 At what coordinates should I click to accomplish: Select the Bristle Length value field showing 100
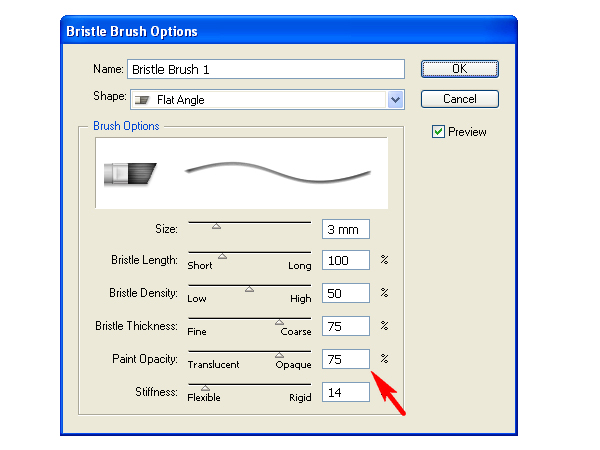[x=346, y=260]
